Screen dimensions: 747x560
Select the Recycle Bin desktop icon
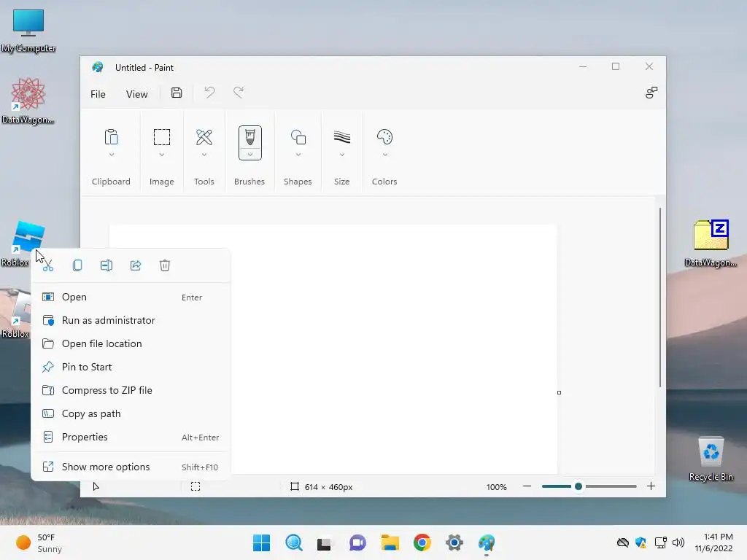pyautogui.click(x=711, y=459)
